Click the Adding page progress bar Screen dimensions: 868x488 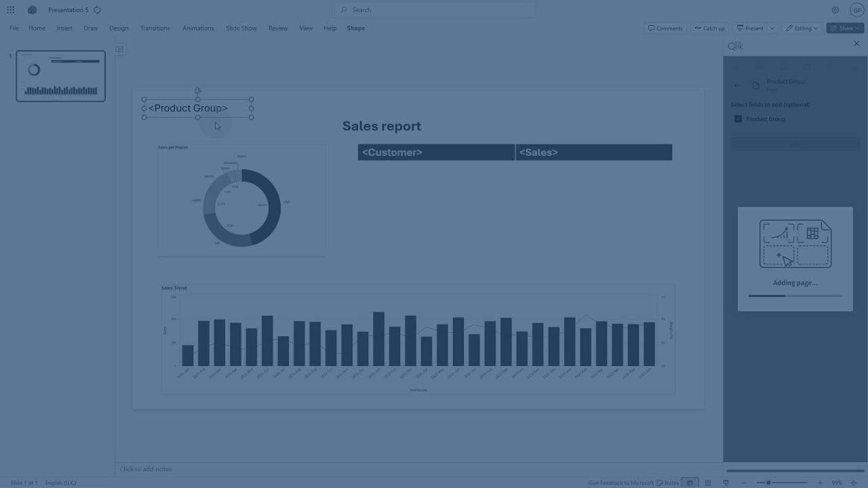pos(795,296)
